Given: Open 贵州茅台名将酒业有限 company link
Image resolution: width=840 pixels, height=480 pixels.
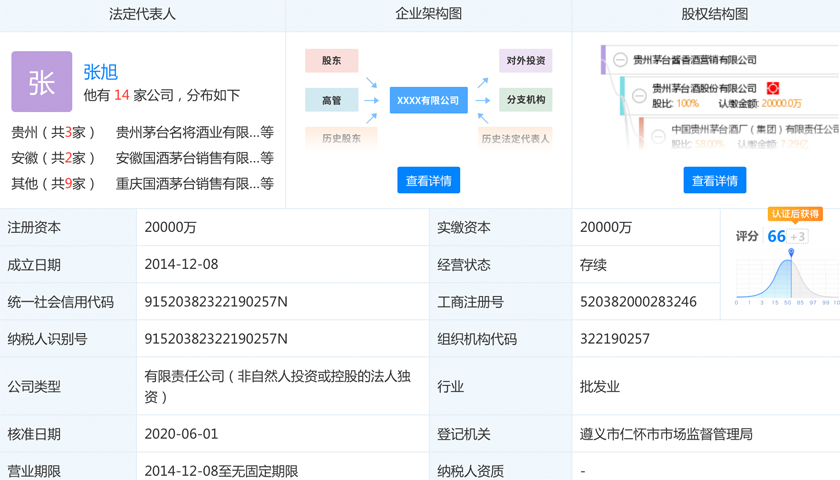Looking at the screenshot, I should tap(195, 132).
